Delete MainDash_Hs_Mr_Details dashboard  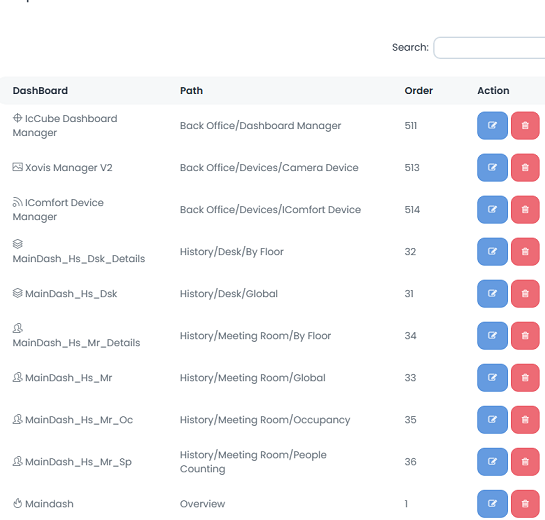(525, 336)
